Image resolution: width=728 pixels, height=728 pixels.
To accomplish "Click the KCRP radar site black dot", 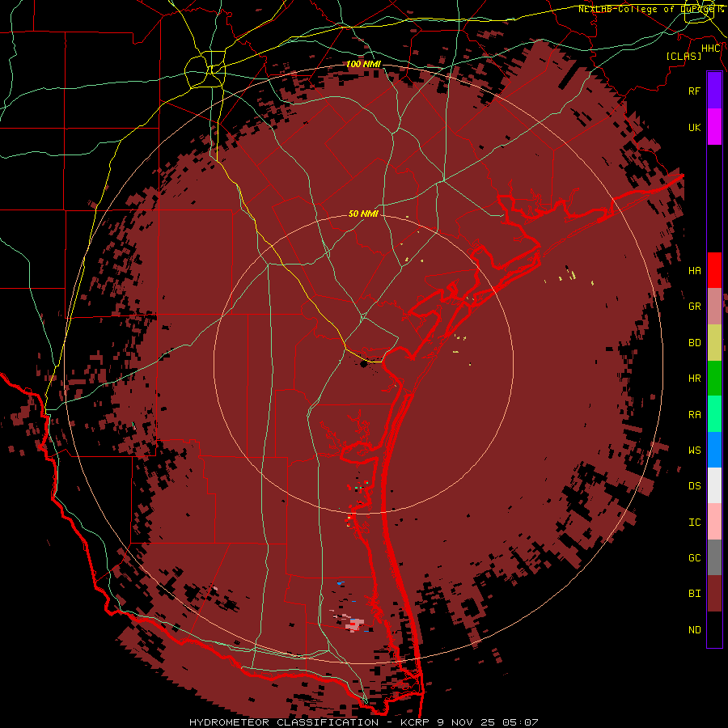I will (x=364, y=364).
